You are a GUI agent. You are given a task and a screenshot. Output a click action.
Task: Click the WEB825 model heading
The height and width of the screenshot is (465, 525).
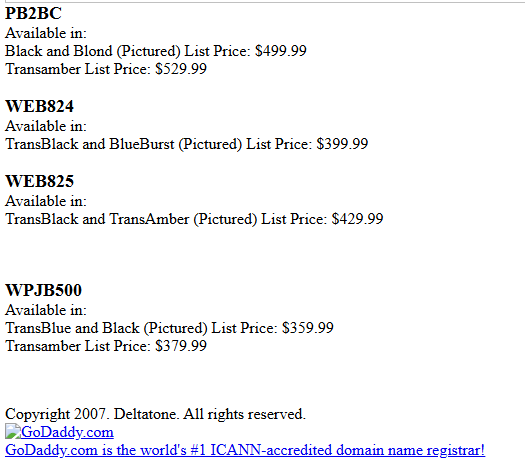coord(39,181)
